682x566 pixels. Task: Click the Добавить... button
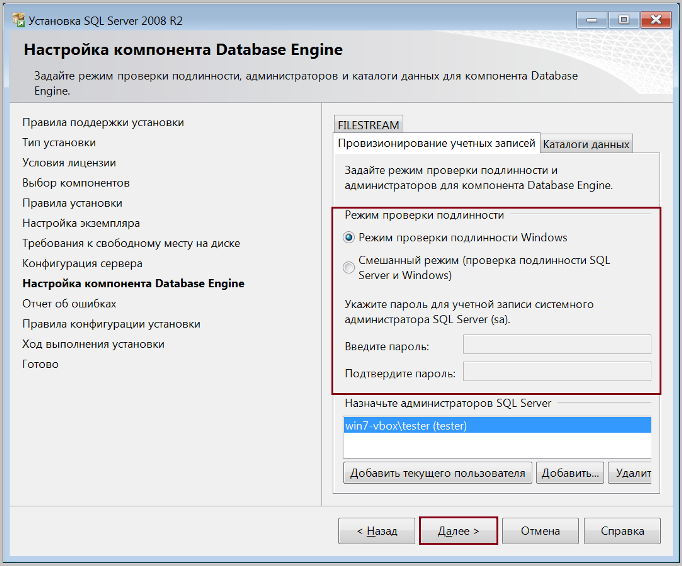point(570,473)
